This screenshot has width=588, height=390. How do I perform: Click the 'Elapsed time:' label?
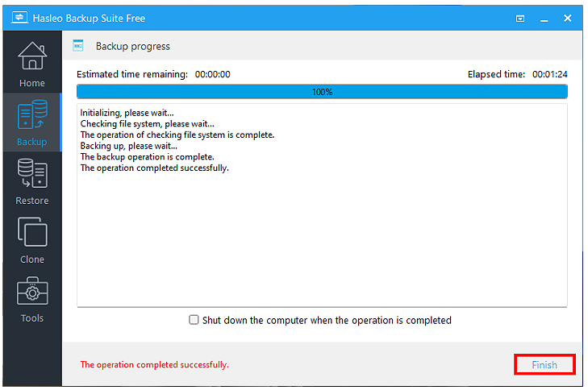pos(496,74)
